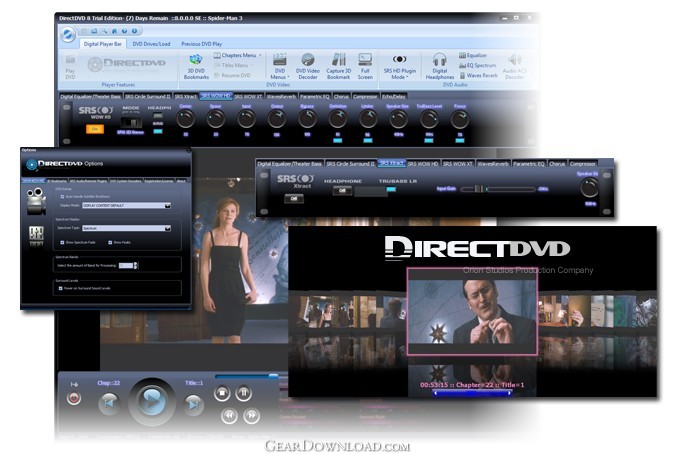Open the Spectrum Type combo box
The width and height of the screenshot is (675, 454).
point(127,228)
